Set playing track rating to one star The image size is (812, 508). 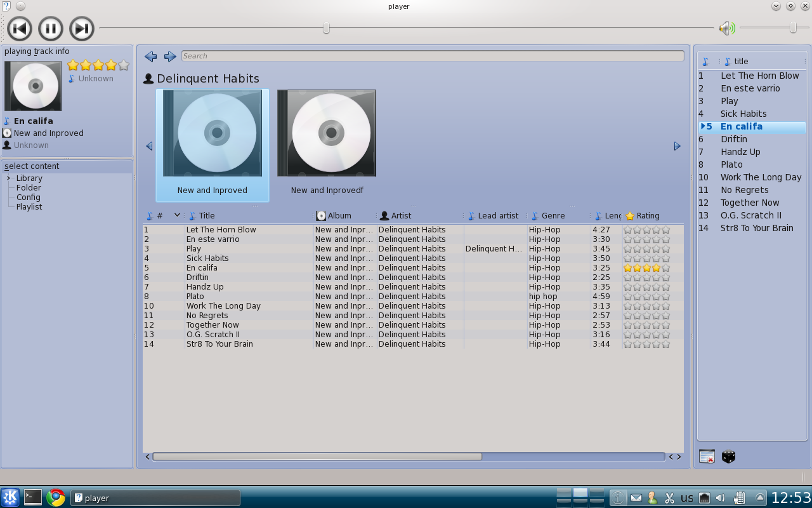(x=73, y=65)
